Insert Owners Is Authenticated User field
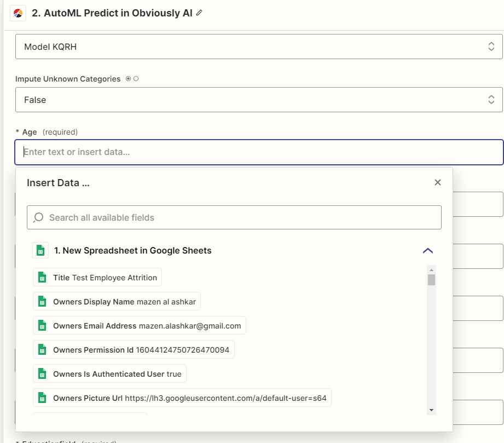The height and width of the screenshot is (443, 504). point(109,374)
